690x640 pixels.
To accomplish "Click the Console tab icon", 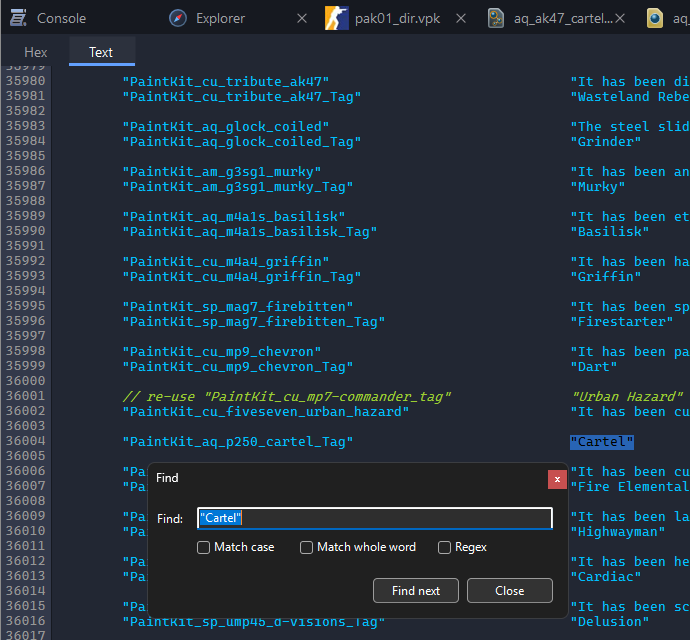I will (x=18, y=18).
